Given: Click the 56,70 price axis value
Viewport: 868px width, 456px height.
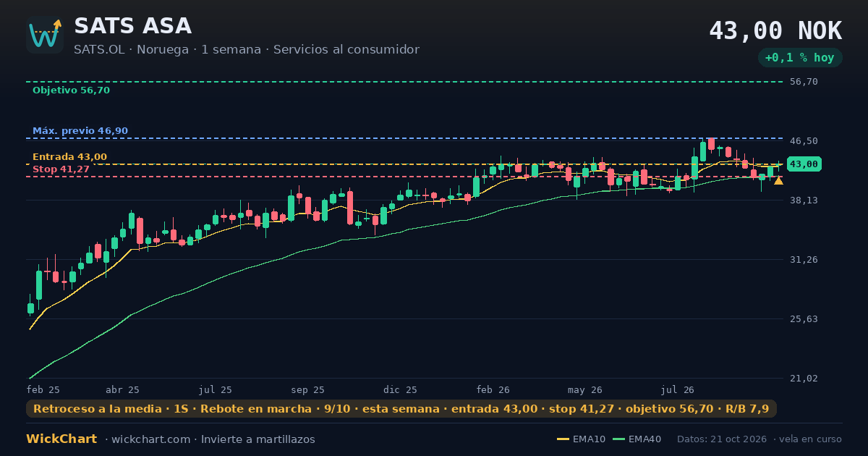Looking at the screenshot, I should (804, 82).
